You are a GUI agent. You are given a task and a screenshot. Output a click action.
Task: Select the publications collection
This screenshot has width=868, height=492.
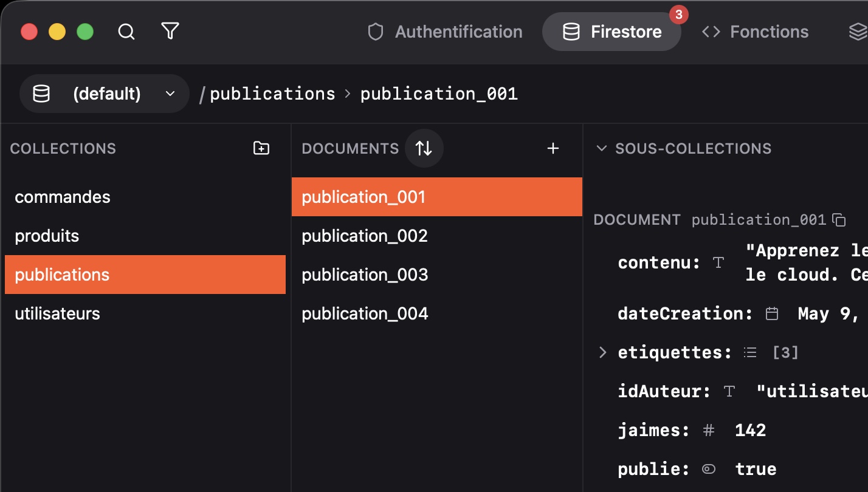(x=145, y=275)
